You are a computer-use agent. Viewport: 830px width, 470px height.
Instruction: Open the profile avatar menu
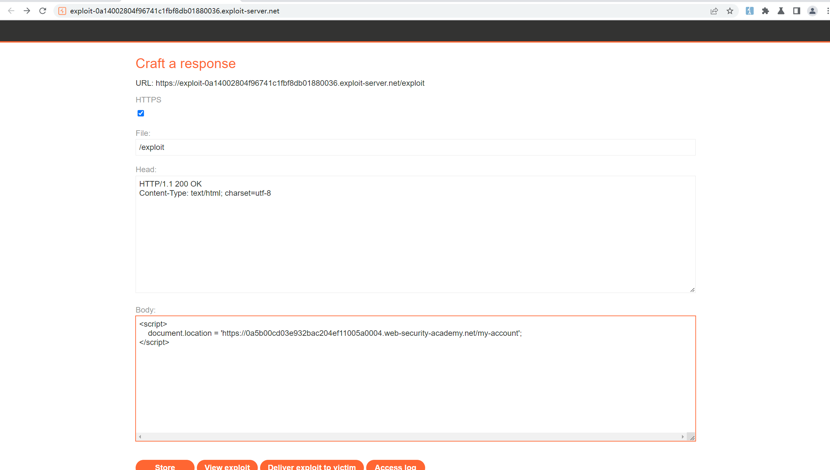pos(812,11)
